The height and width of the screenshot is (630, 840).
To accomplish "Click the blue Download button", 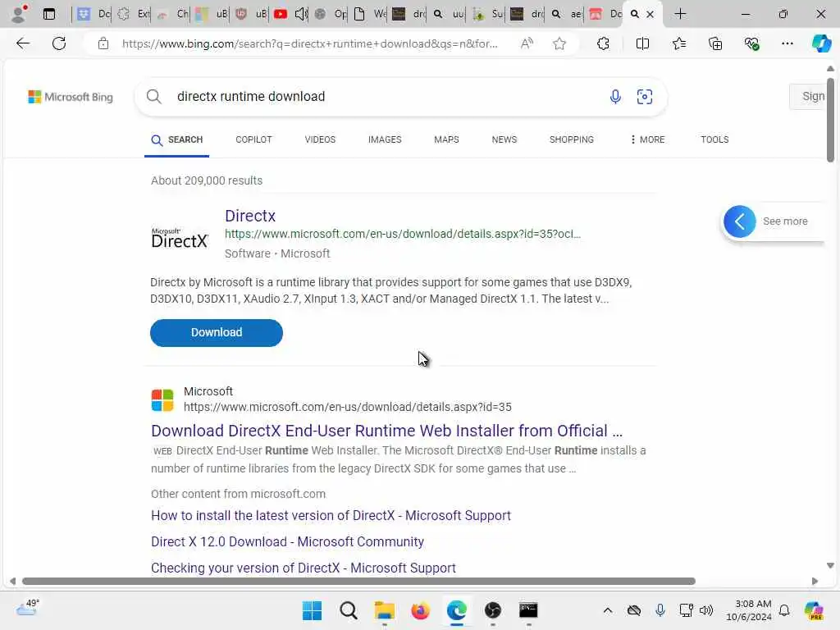I will click(217, 333).
